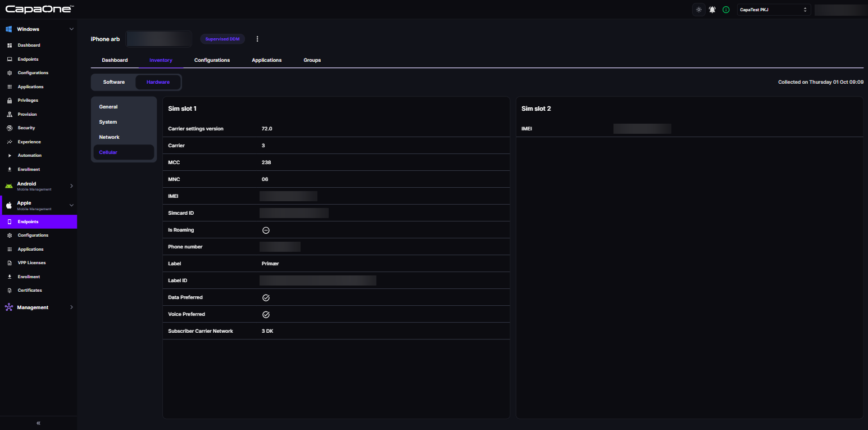Collapse the Apple Mobile Management section
The height and width of the screenshot is (430, 868).
(x=71, y=205)
